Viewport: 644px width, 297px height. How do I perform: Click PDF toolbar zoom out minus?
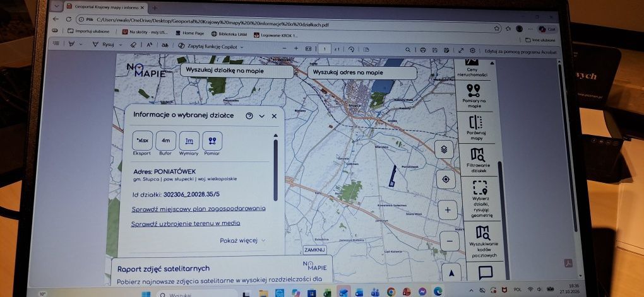pos(284,48)
